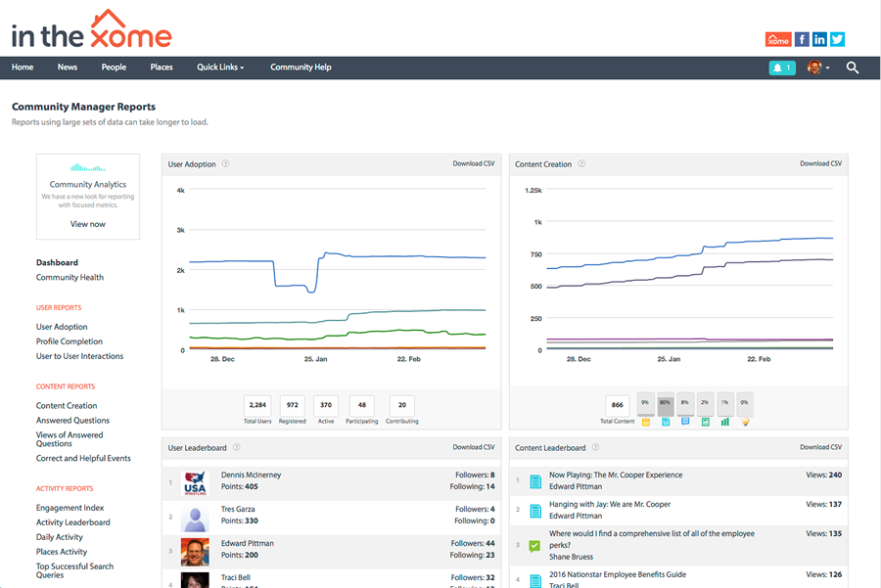Open Now Playing: The Mr. Cooper Experience
Viewport: 881px width, 588px height.
[616, 475]
